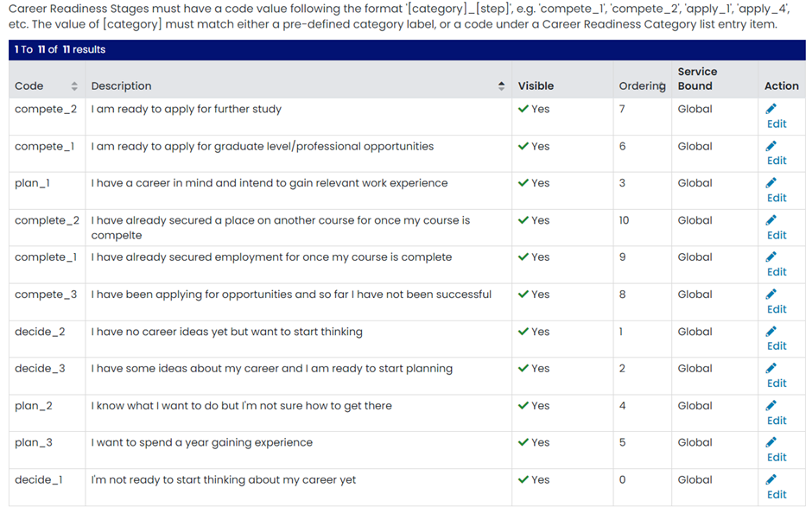The image size is (812, 507).
Task: Sort the table by Ordering column arrows
Action: (663, 86)
